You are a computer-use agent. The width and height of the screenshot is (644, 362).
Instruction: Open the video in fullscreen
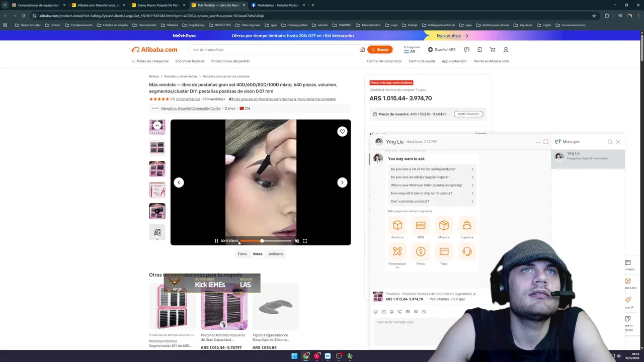pyautogui.click(x=305, y=241)
